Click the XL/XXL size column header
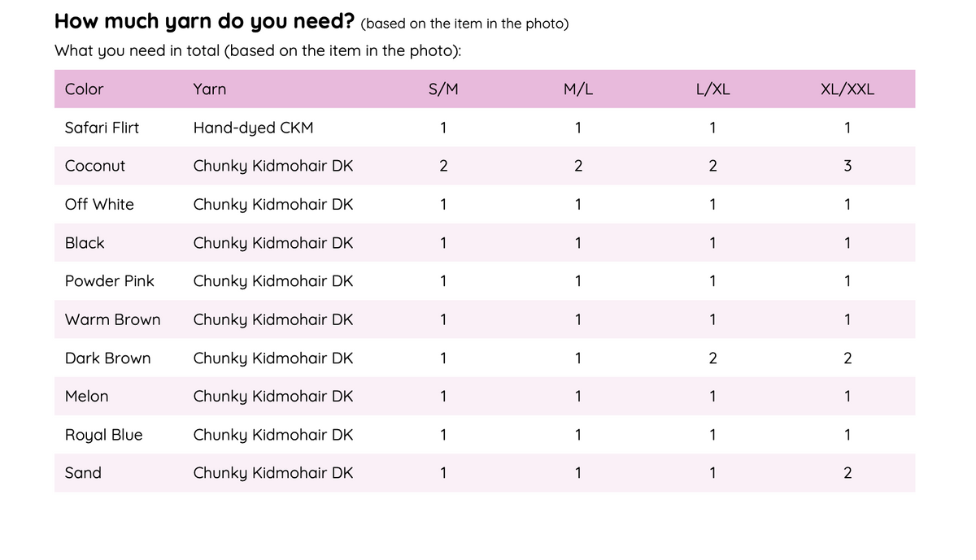Screen dimensions: 976x560 click(847, 89)
